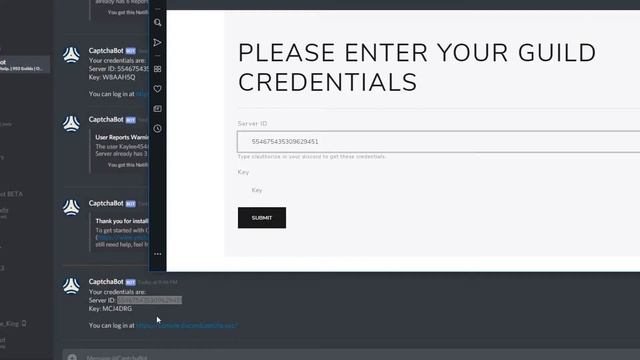Select the highlighted conversation in Discord sidebar

coord(24,65)
